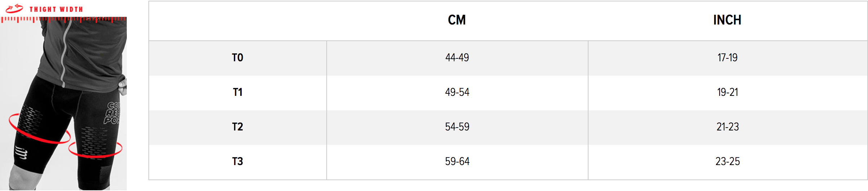This screenshot has height=191, width=868.
Task: Click the 21-23 inch cell
Action: (728, 127)
